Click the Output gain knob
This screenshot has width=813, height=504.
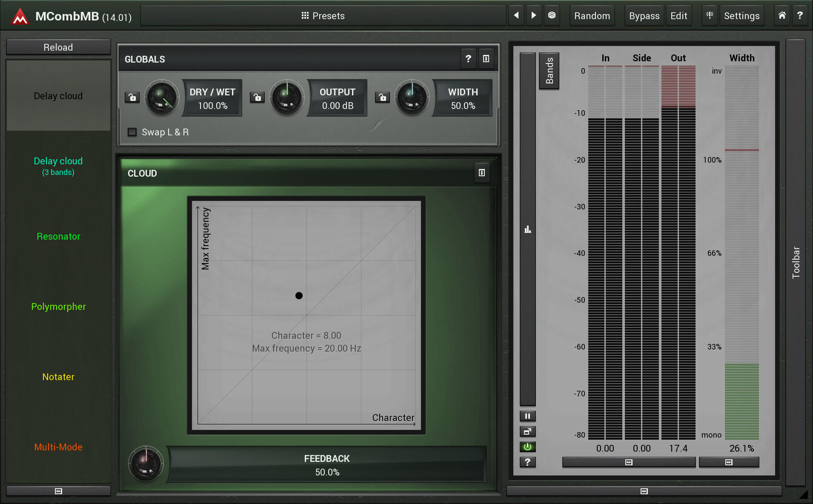pos(286,97)
